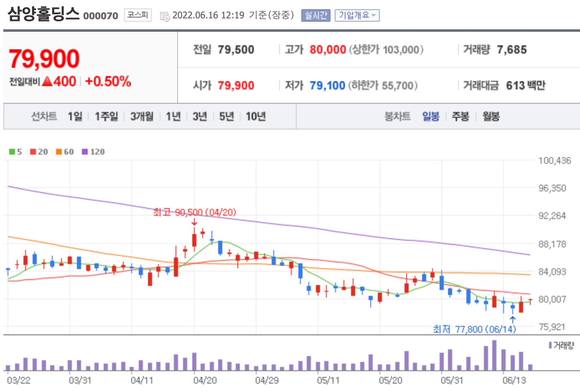Image resolution: width=580 pixels, height=392 pixels.
Task: Select the 10년 line chart tab
Action: pyautogui.click(x=256, y=116)
